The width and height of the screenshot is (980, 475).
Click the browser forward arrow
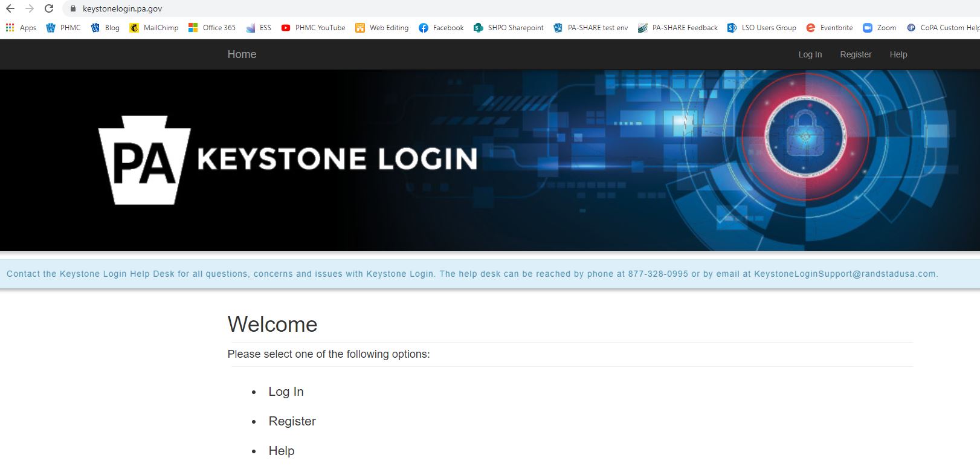[x=29, y=8]
